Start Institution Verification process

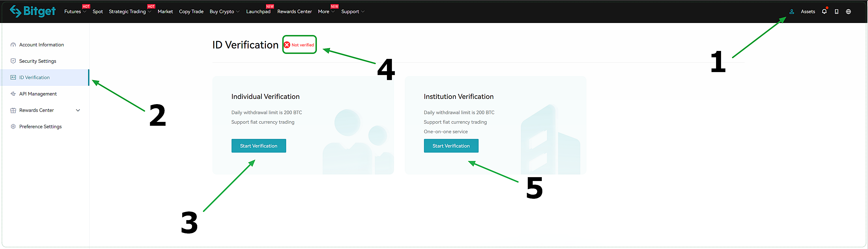click(x=450, y=146)
